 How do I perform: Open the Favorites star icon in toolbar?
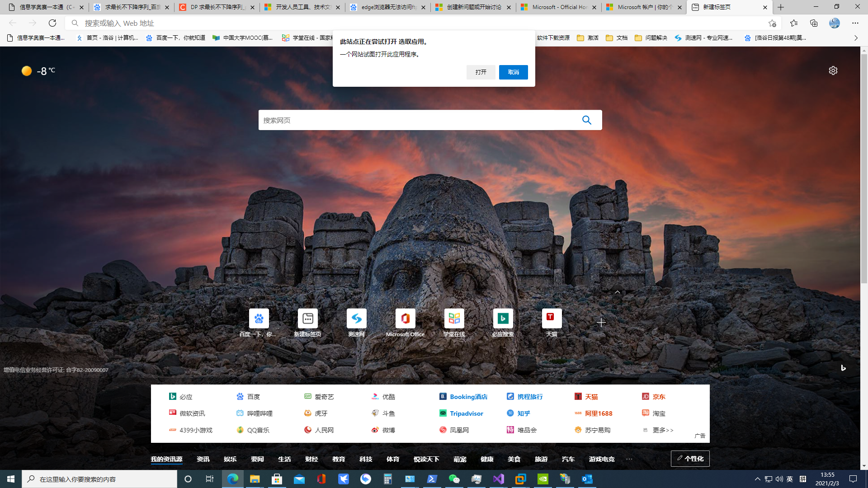793,23
